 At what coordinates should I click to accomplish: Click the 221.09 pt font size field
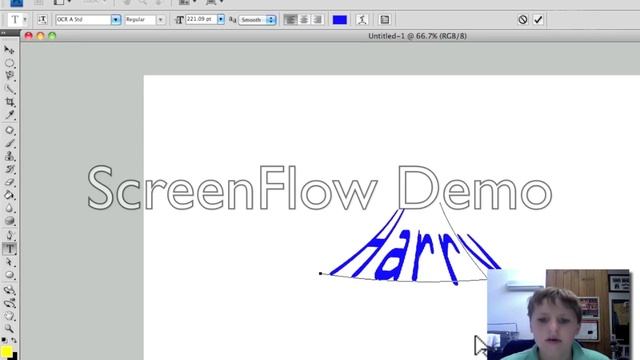(x=201, y=19)
